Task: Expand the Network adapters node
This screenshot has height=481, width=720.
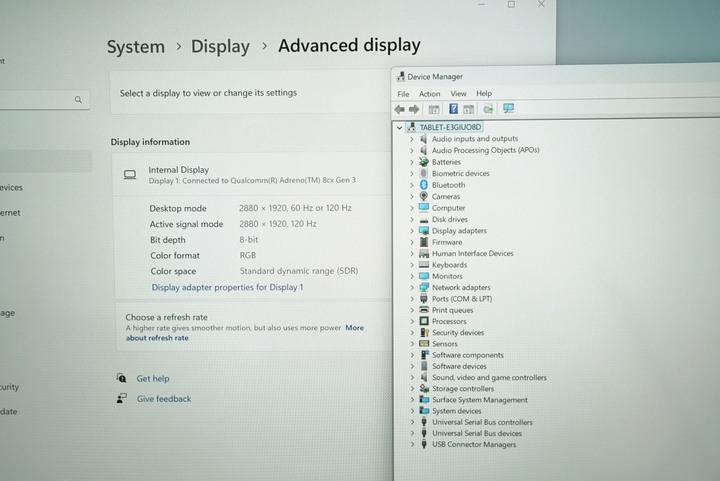Action: click(411, 288)
